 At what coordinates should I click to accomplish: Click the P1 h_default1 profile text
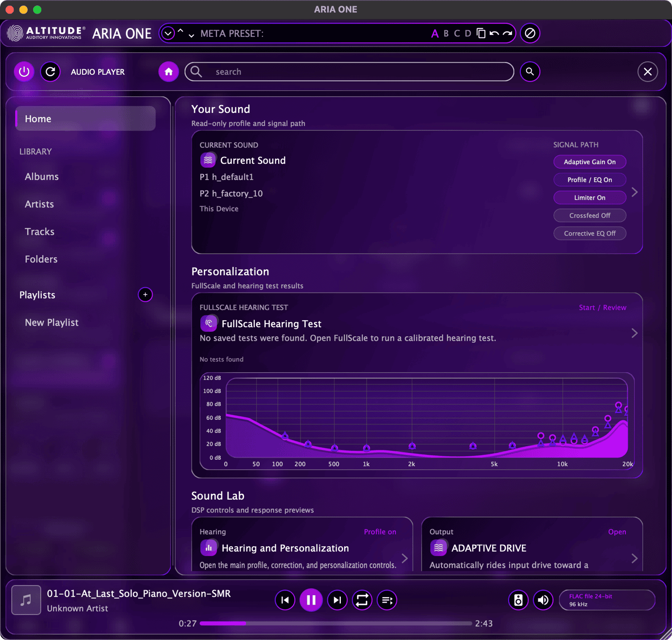227,177
